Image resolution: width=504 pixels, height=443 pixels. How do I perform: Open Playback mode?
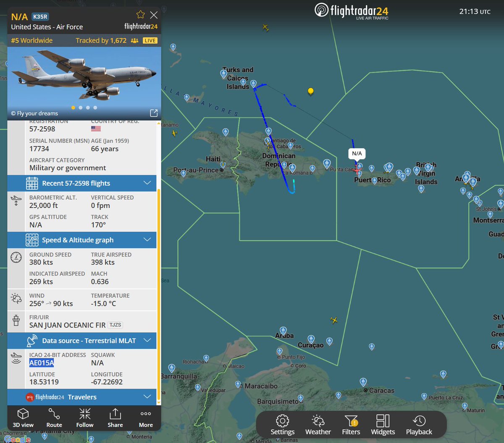pos(419,425)
